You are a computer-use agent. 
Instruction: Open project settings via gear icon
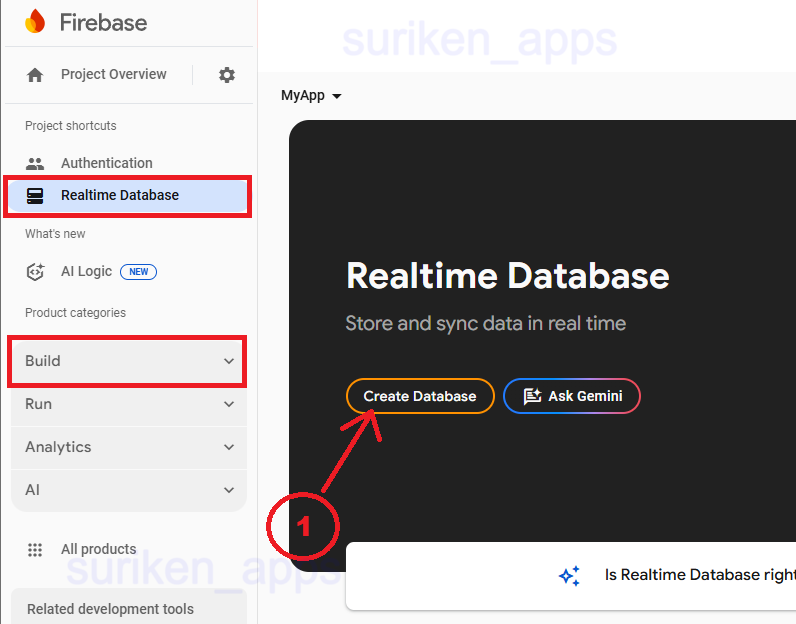227,75
